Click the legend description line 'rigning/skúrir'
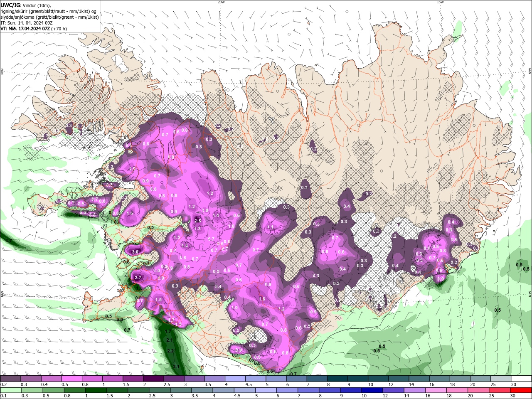The width and height of the screenshot is (532, 399). pyautogui.click(x=48, y=11)
